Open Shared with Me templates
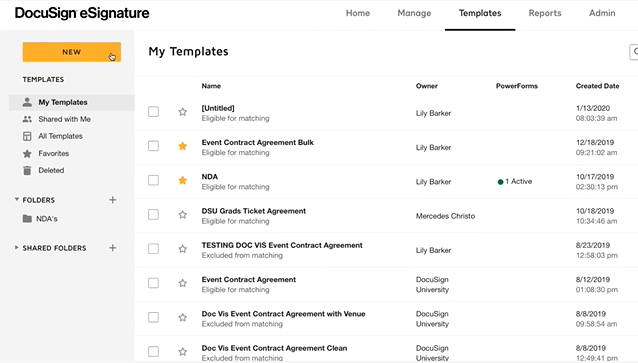Viewport: 638px width, 363px height. coord(64,119)
